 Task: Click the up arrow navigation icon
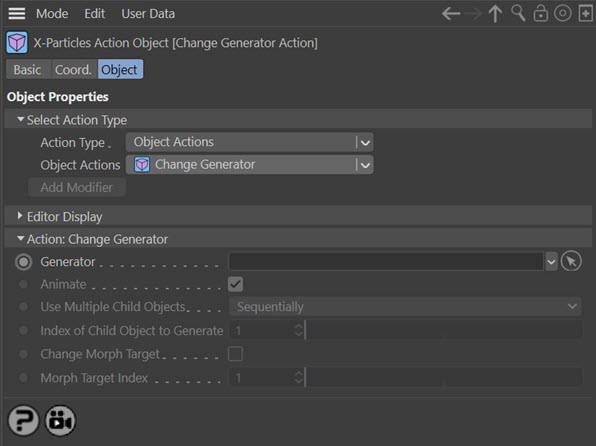tap(495, 14)
